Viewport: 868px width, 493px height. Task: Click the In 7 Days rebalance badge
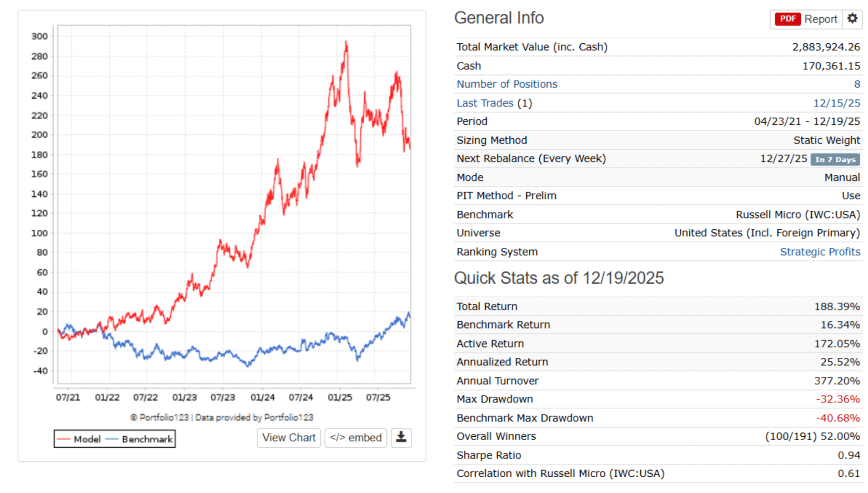coord(835,160)
